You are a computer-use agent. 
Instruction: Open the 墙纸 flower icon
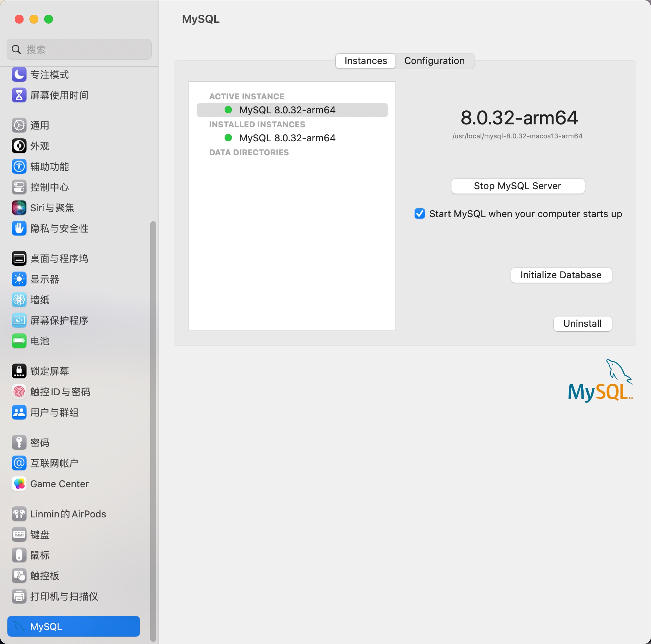click(19, 300)
